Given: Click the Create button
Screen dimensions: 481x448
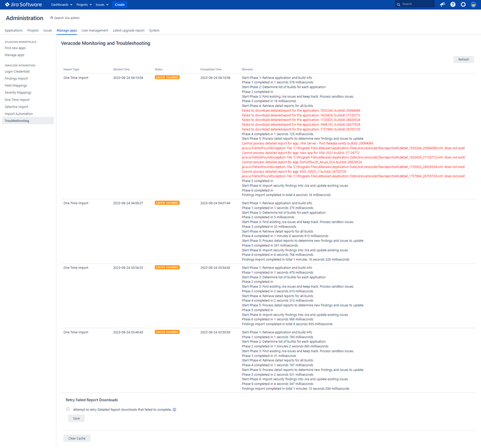Looking at the screenshot, I should (x=120, y=5).
